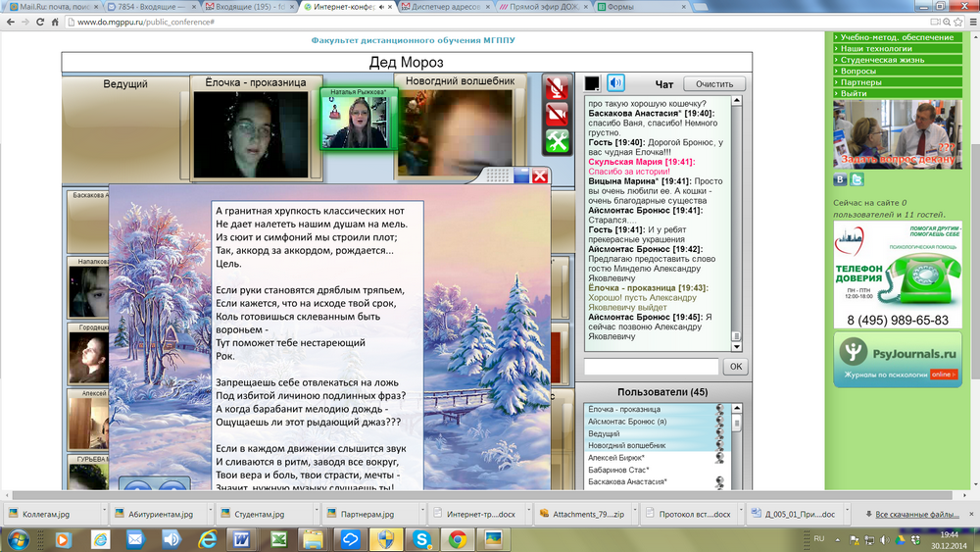Open Windows Start button
This screenshot has width=980, height=552.
point(18,539)
